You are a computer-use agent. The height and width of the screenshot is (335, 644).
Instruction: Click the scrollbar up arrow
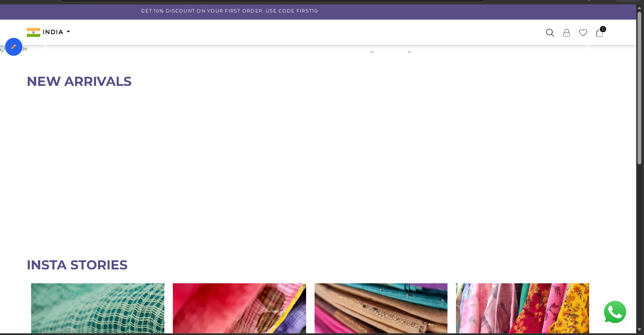(x=639, y=7)
